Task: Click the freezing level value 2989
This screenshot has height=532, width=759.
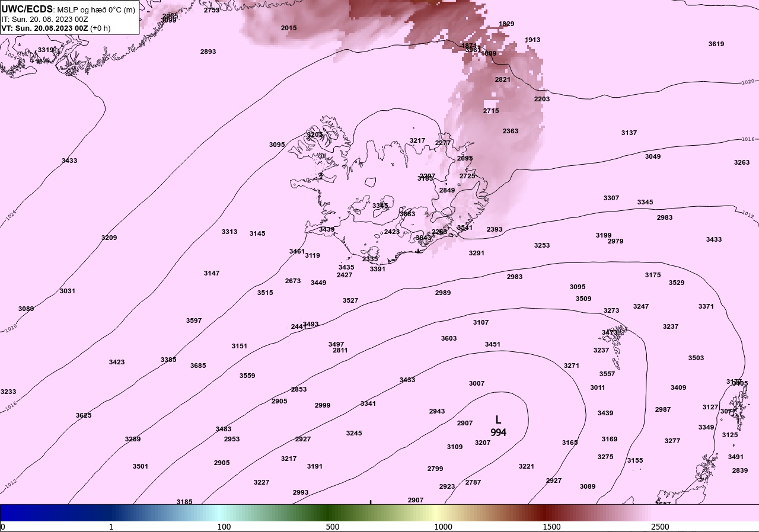Action: click(443, 293)
